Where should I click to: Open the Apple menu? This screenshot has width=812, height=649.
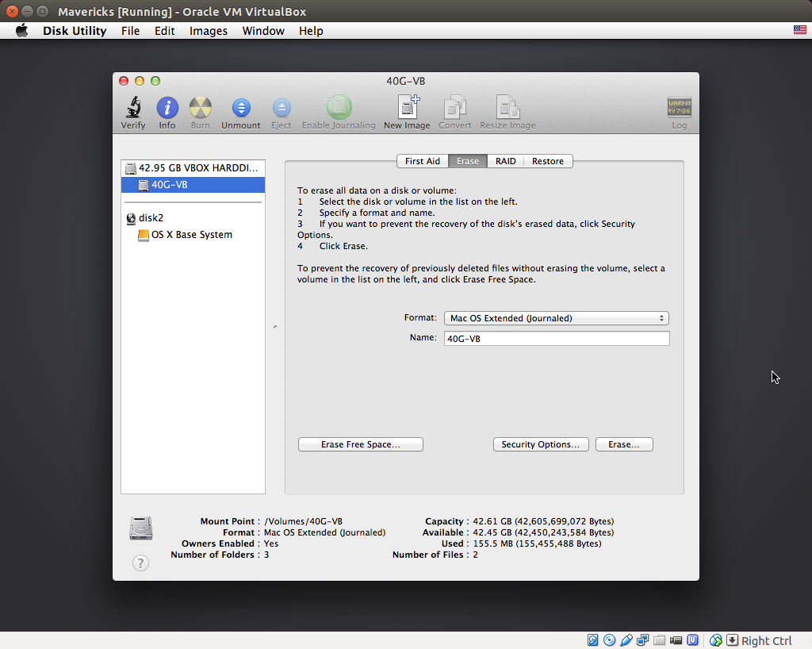21,31
